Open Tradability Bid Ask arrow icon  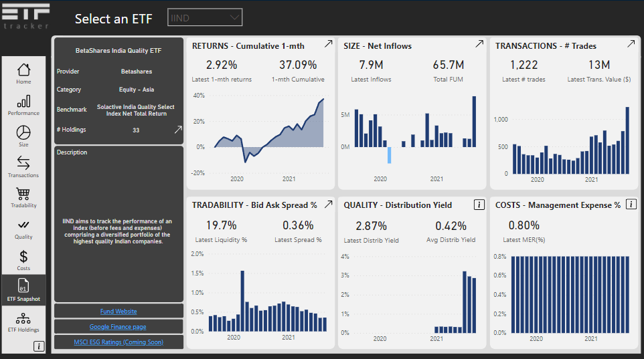[x=328, y=204]
